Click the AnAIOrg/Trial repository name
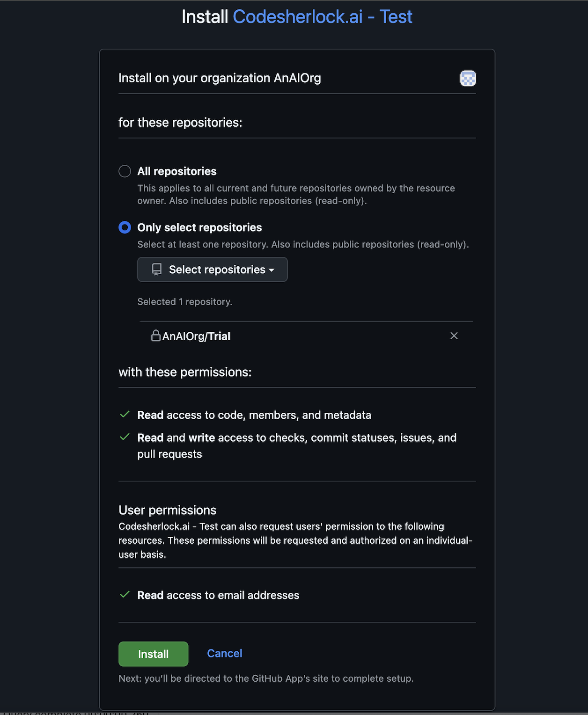 (x=196, y=336)
